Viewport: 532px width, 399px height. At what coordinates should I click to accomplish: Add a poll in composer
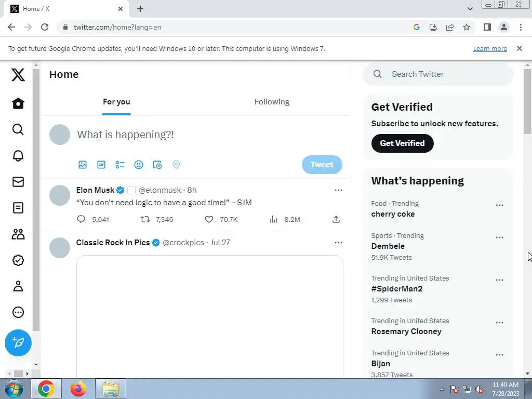120,165
